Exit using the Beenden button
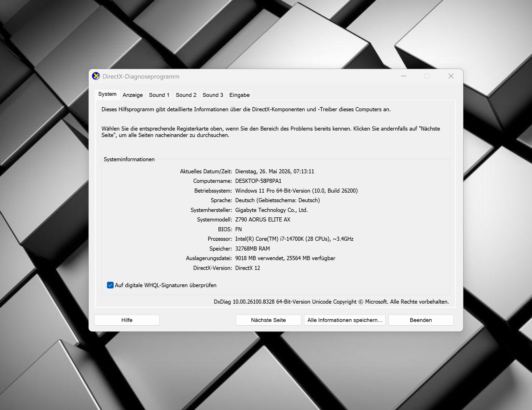Screen dimensions: 532x410 point(421,320)
